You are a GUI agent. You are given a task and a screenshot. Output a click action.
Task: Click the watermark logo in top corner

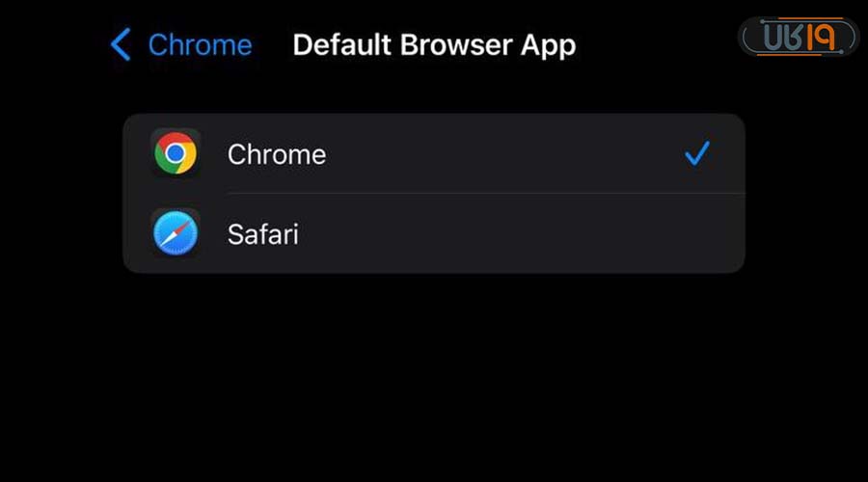coord(798,37)
